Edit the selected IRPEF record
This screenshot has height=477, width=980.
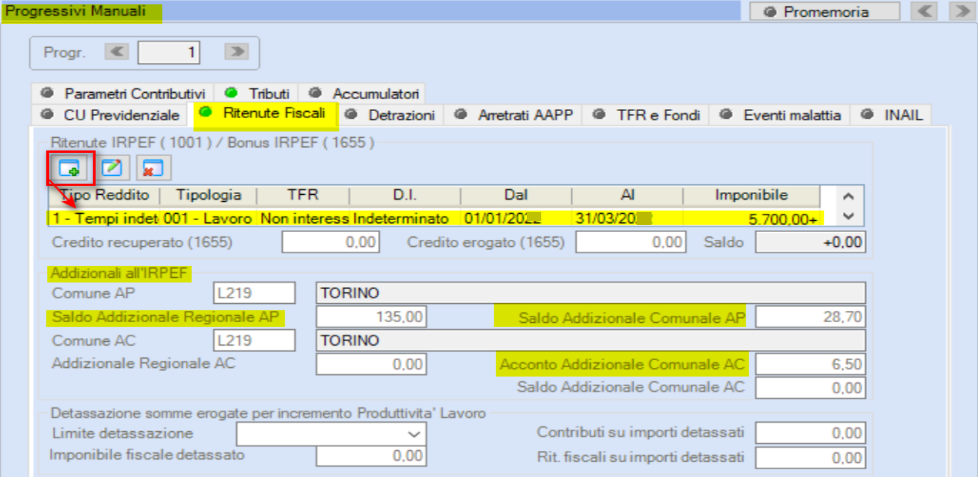pyautogui.click(x=112, y=168)
